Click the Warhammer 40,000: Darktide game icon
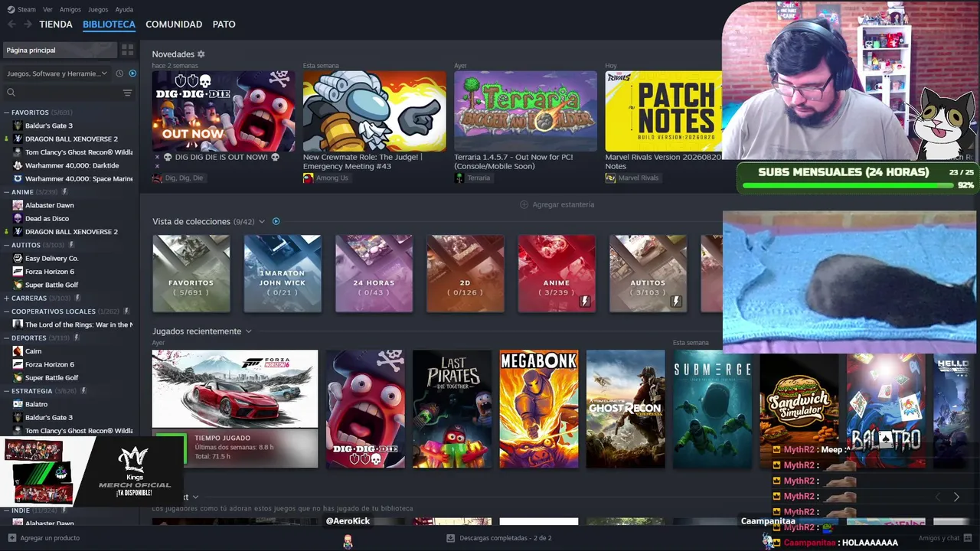This screenshot has height=551, width=980. tap(18, 165)
